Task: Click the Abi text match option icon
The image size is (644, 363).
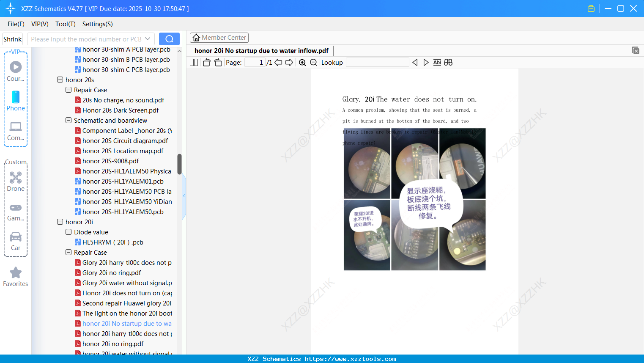Action: point(437,63)
